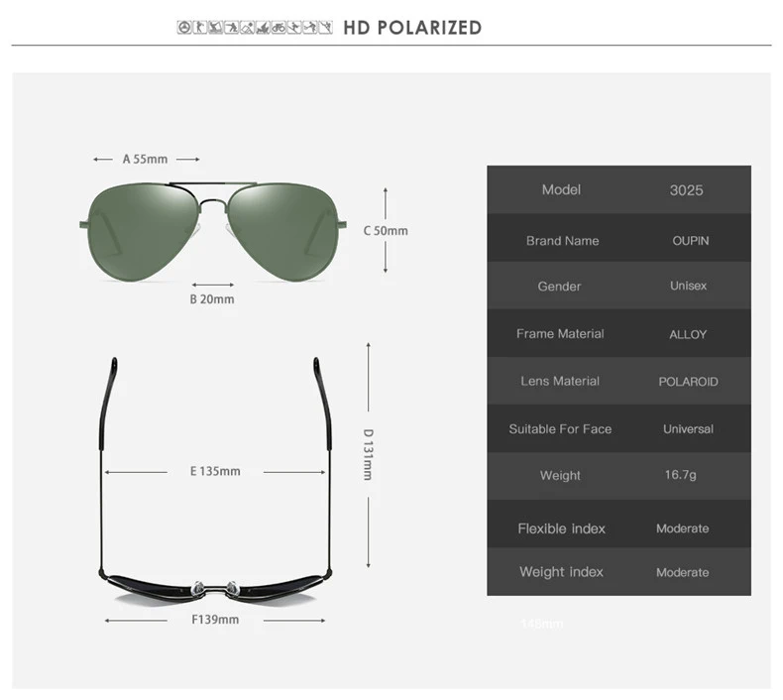Click the lens material value 'POLAROID'

coord(688,382)
